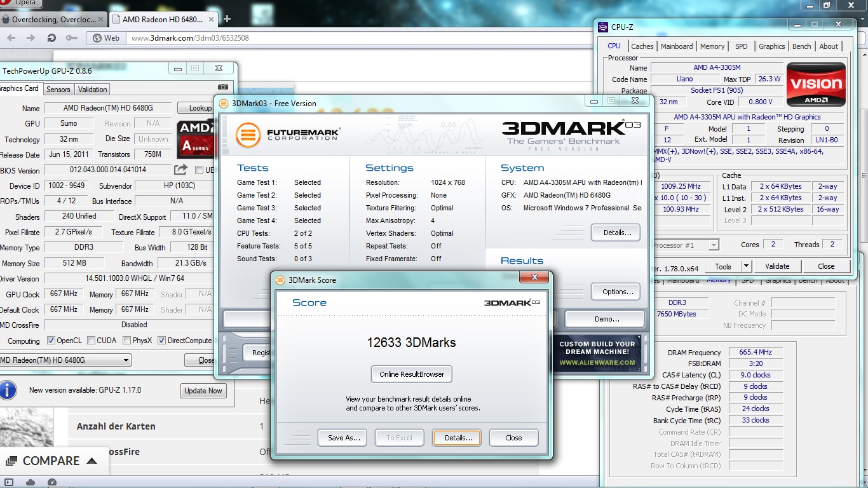Toggle the CUDA checkbox

point(92,341)
